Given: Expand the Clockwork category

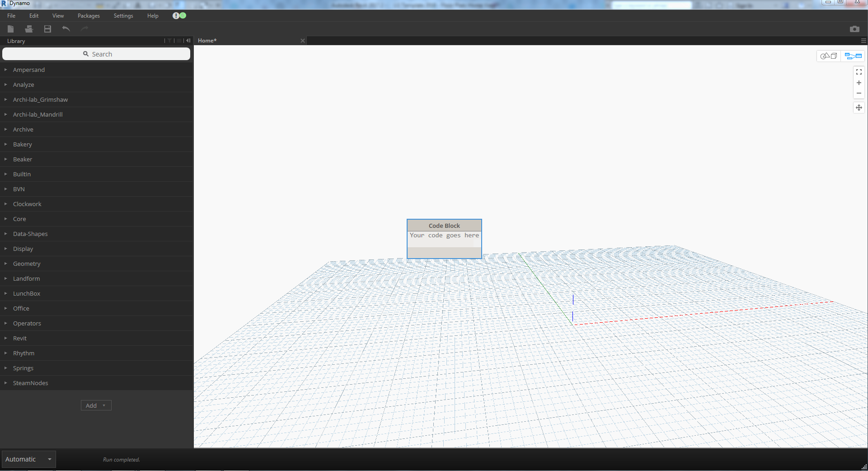Looking at the screenshot, I should [x=27, y=204].
